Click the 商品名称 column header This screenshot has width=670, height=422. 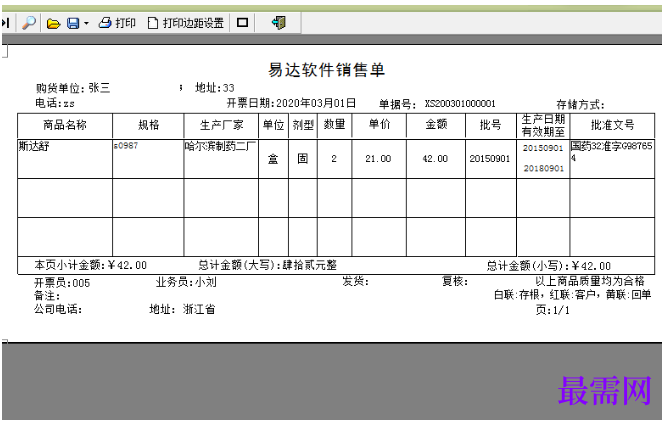pyautogui.click(x=65, y=125)
